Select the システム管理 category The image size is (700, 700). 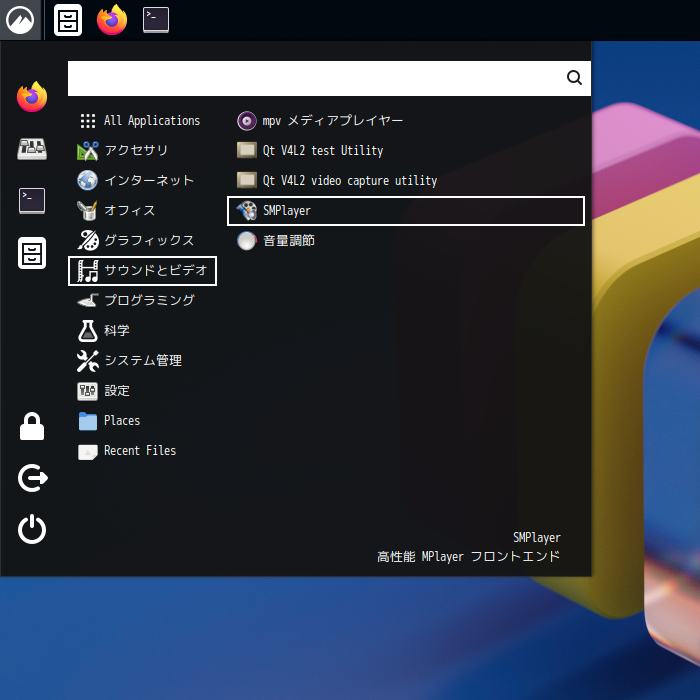point(142,360)
